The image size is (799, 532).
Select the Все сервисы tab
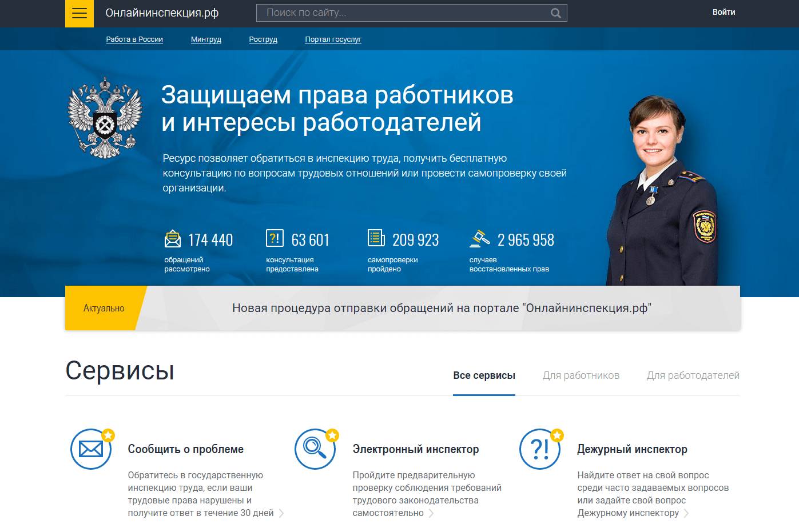[x=484, y=376]
